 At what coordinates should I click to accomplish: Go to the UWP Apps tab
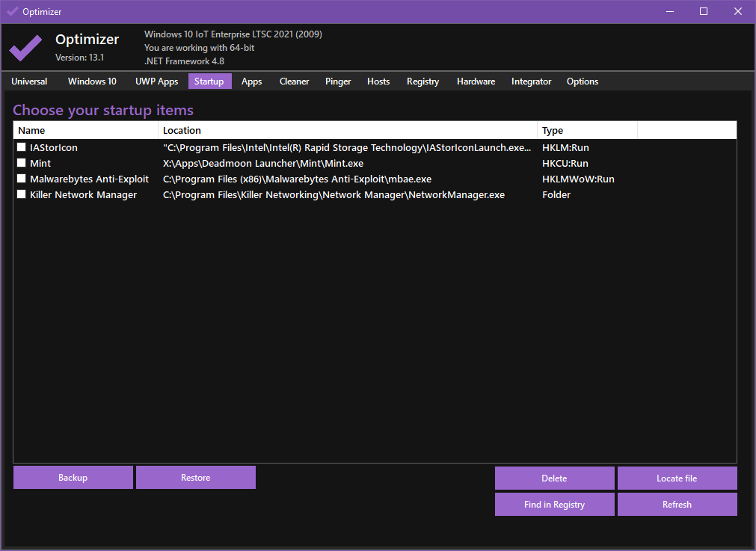156,81
